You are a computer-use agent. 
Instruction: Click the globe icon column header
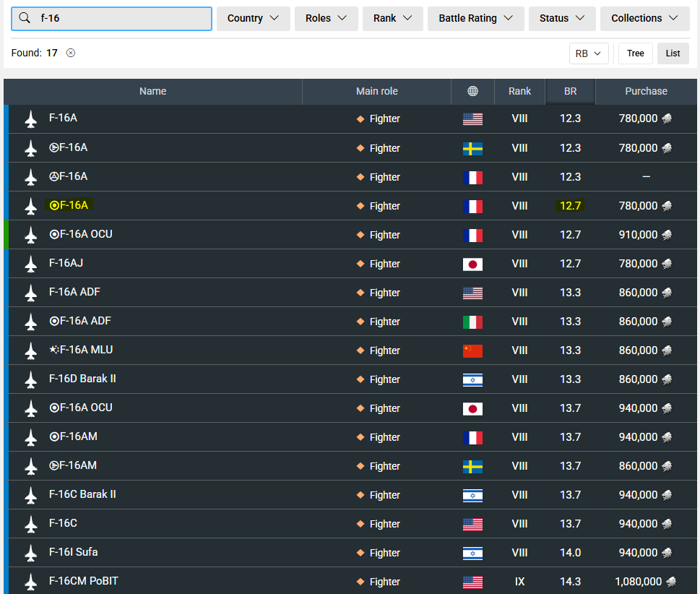click(x=472, y=91)
